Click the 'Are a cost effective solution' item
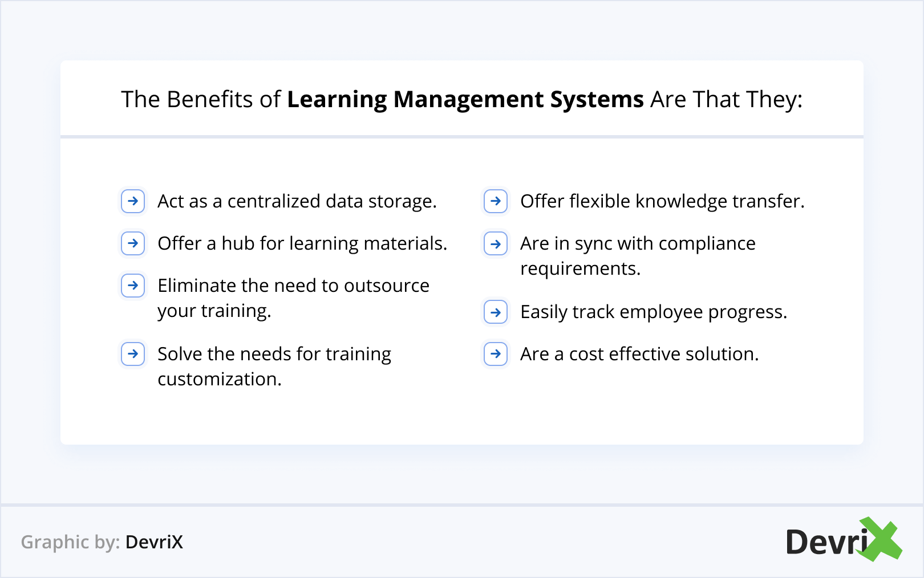 point(639,355)
